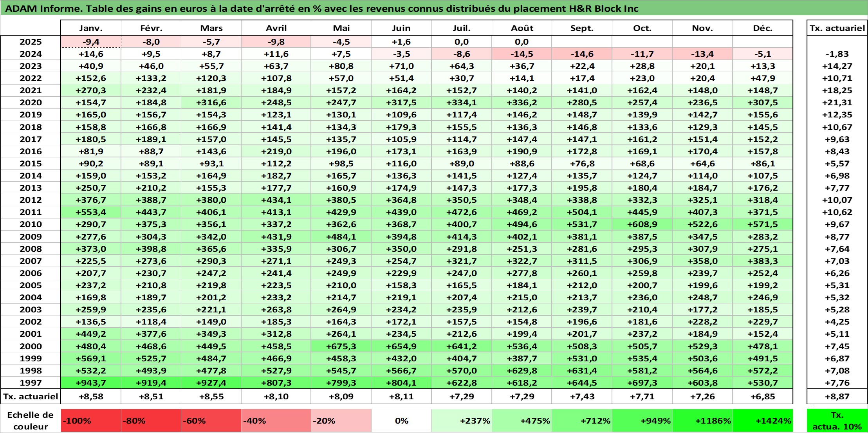Click cell +608,9 in October 2010
Image resolution: width=868 pixels, height=433 pixels.
point(642,224)
